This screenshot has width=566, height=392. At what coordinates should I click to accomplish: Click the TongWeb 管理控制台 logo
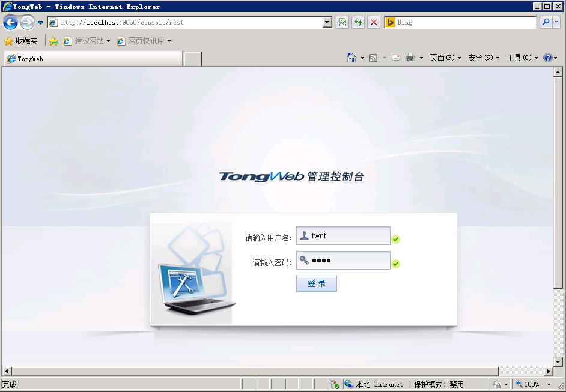pyautogui.click(x=291, y=176)
